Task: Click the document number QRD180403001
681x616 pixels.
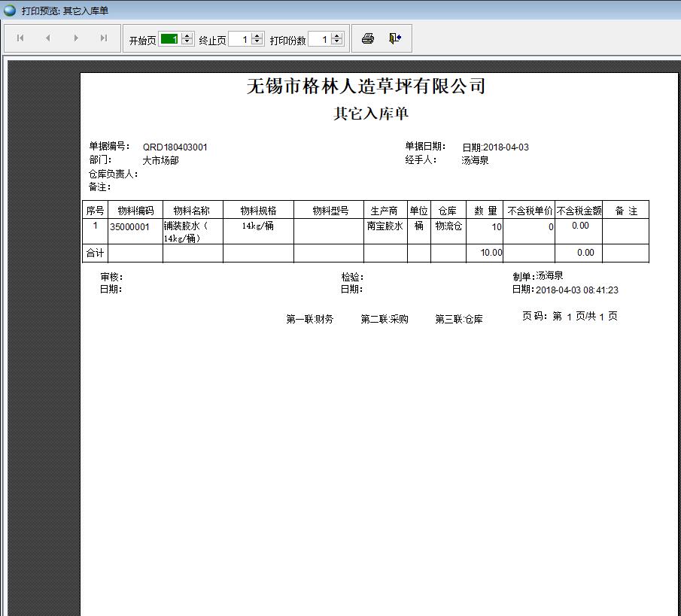Action: click(175, 147)
